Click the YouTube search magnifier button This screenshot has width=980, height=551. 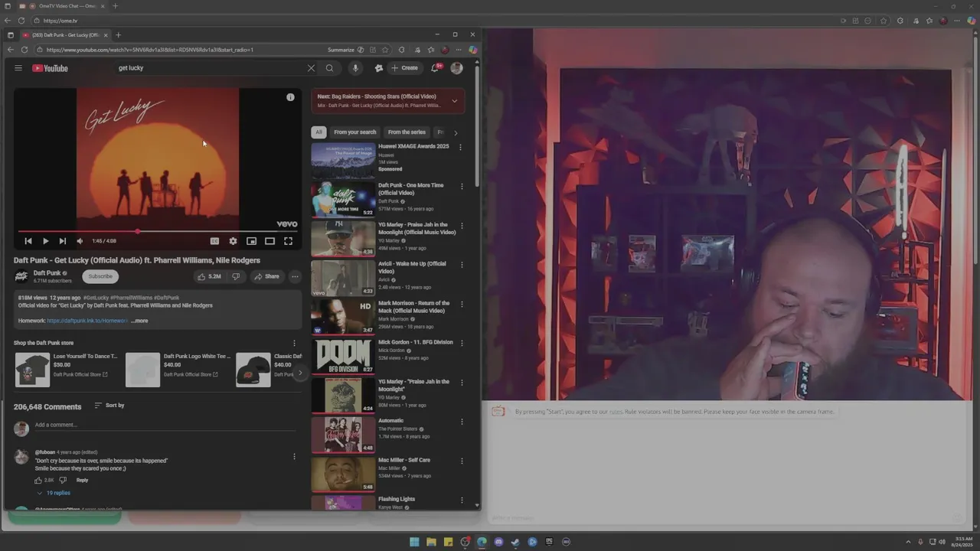pos(330,68)
